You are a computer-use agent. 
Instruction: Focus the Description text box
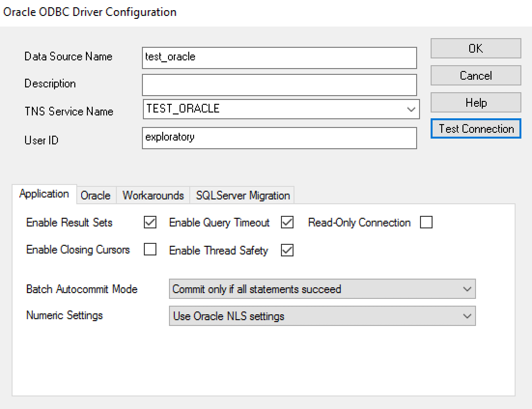click(x=279, y=85)
